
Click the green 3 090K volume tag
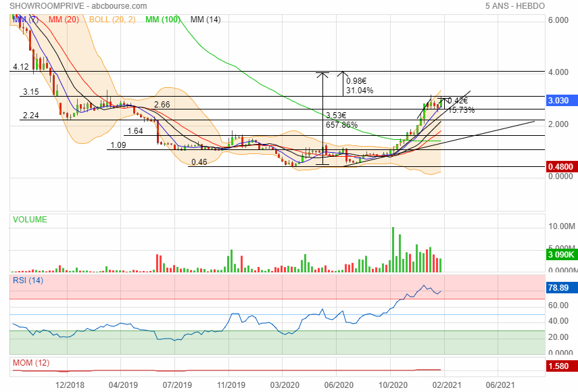pyautogui.click(x=561, y=255)
